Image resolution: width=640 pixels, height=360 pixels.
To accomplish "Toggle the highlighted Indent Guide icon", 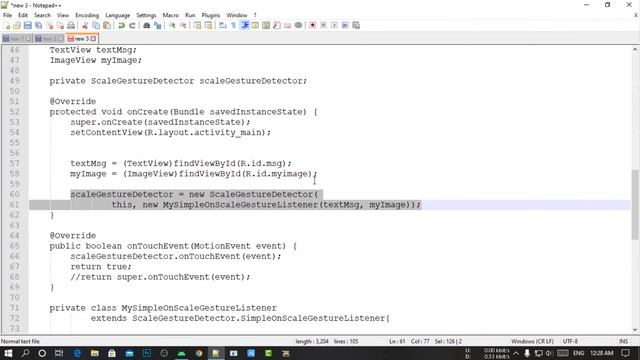I will [245, 25].
